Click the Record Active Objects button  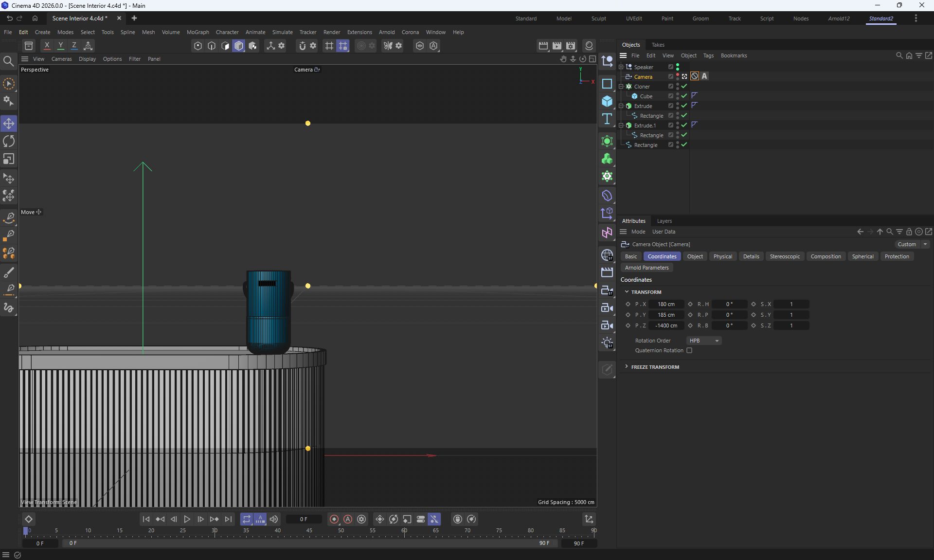click(x=334, y=519)
